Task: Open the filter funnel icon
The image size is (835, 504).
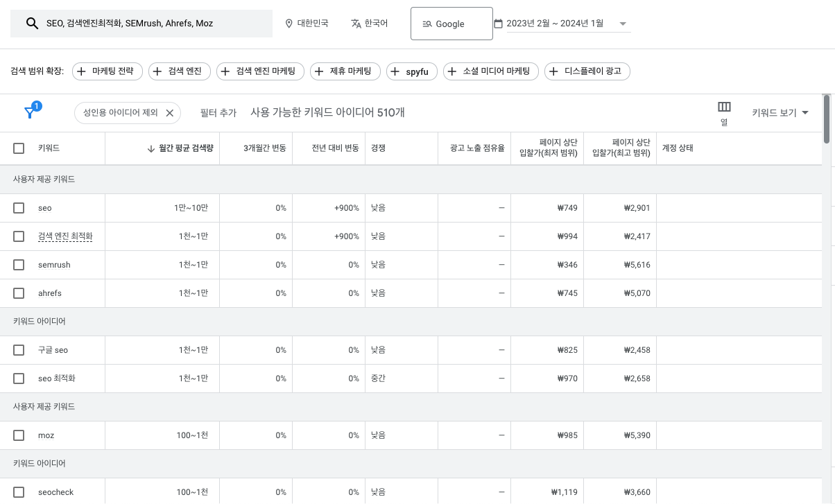Action: point(30,112)
